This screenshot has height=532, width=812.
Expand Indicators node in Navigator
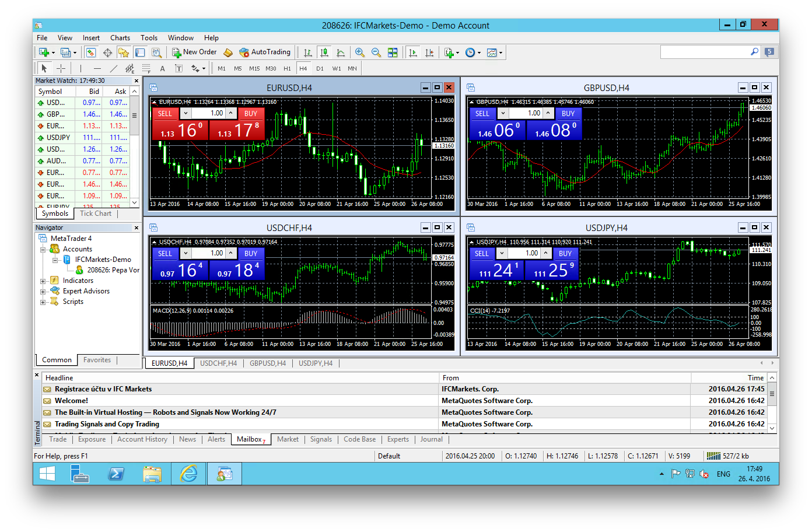tap(43, 281)
